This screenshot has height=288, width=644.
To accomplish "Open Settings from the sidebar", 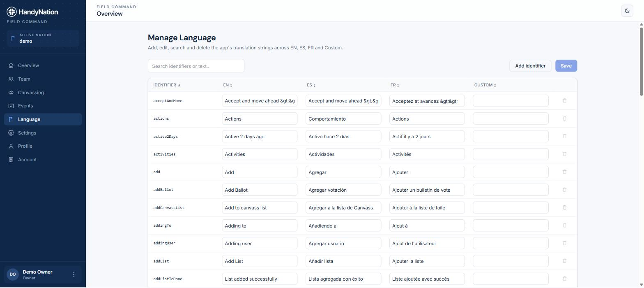I will (x=43, y=133).
